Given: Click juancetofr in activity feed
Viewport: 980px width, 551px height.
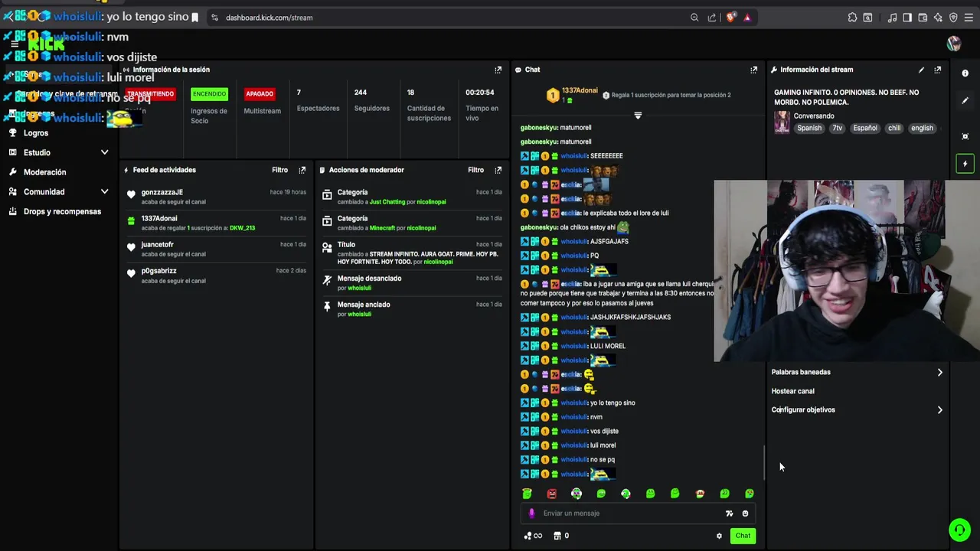Looking at the screenshot, I should pos(158,245).
